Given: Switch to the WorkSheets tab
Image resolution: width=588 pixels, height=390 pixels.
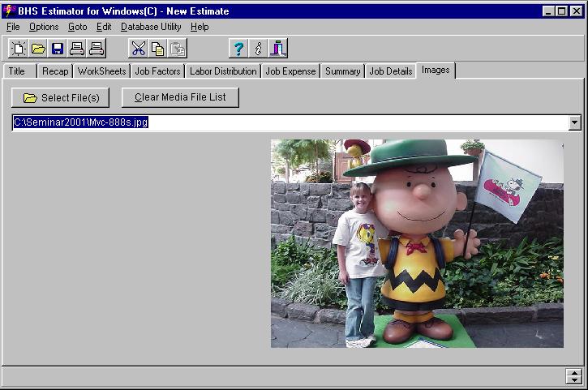Looking at the screenshot, I should tap(101, 71).
